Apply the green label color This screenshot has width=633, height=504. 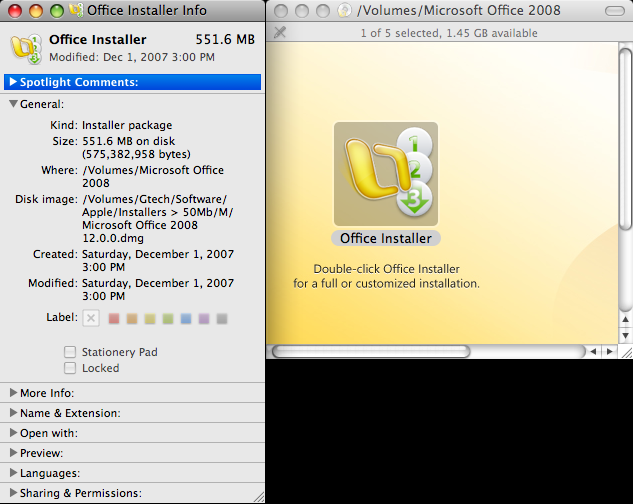(168, 319)
